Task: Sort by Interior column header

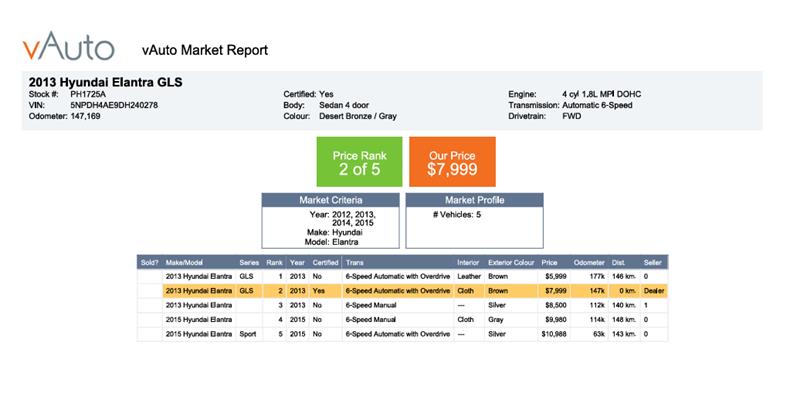Action: tap(468, 263)
